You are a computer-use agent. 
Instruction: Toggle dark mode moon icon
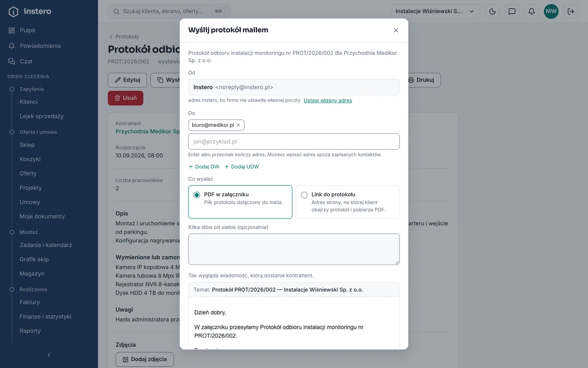click(492, 11)
